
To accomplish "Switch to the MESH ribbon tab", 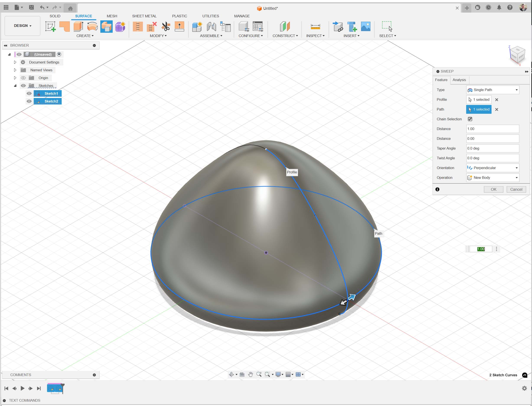I will coord(112,16).
